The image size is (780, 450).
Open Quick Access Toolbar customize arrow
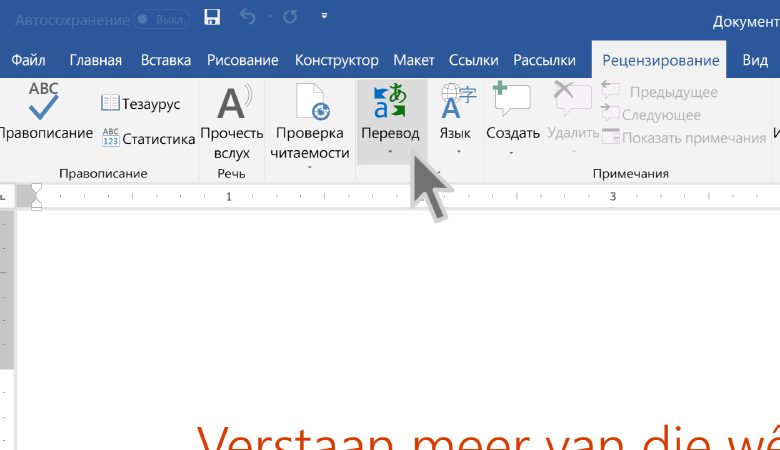coord(323,17)
